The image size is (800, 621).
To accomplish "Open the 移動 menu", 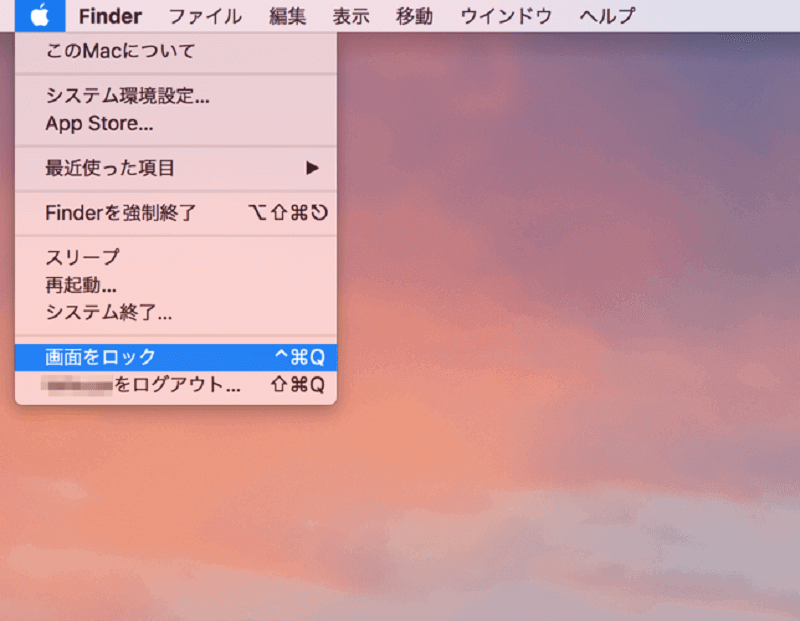I will [414, 16].
